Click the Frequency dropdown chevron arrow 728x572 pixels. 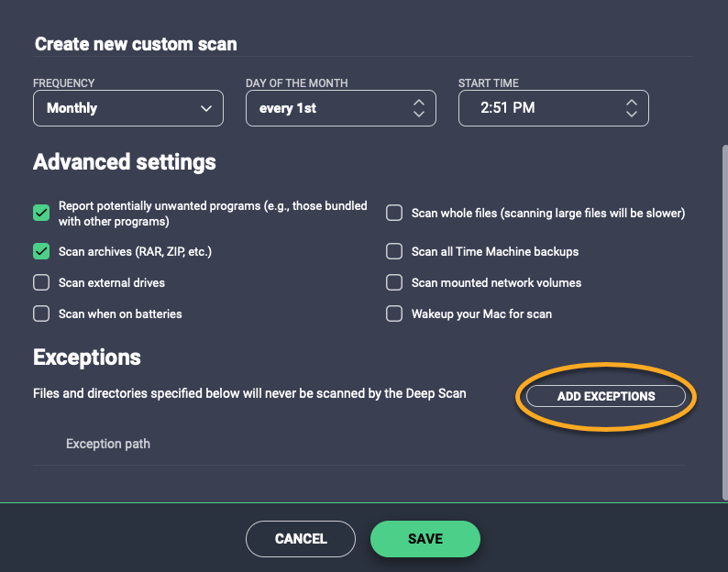pyautogui.click(x=205, y=108)
